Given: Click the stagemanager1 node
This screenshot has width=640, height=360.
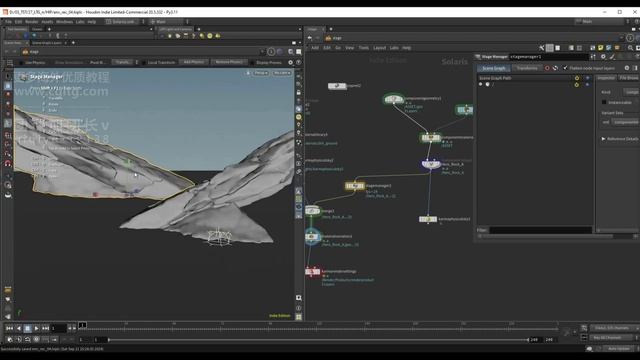Looking at the screenshot, I should [x=355, y=186].
